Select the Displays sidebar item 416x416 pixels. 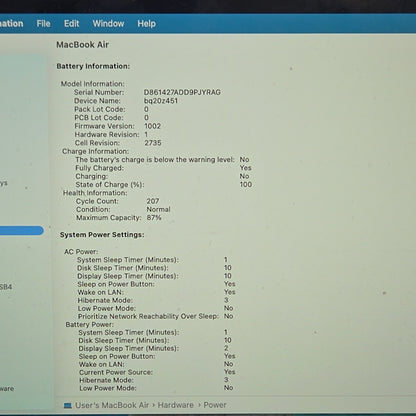coord(4,183)
